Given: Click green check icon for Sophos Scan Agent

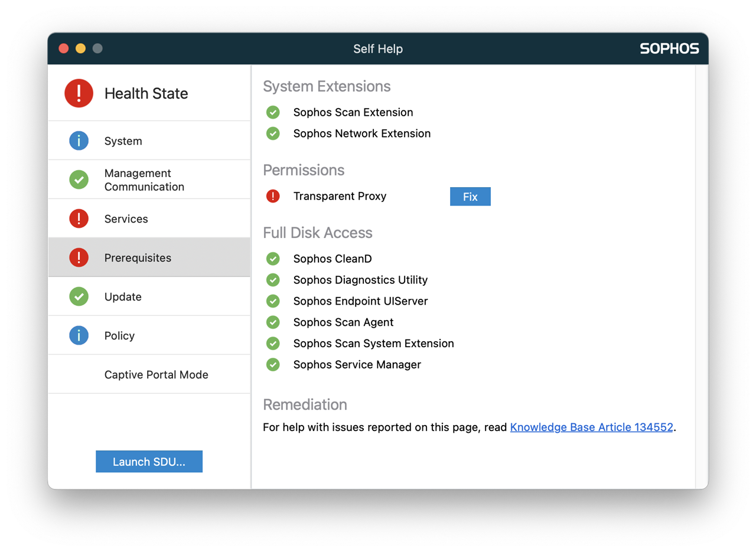Looking at the screenshot, I should (273, 322).
